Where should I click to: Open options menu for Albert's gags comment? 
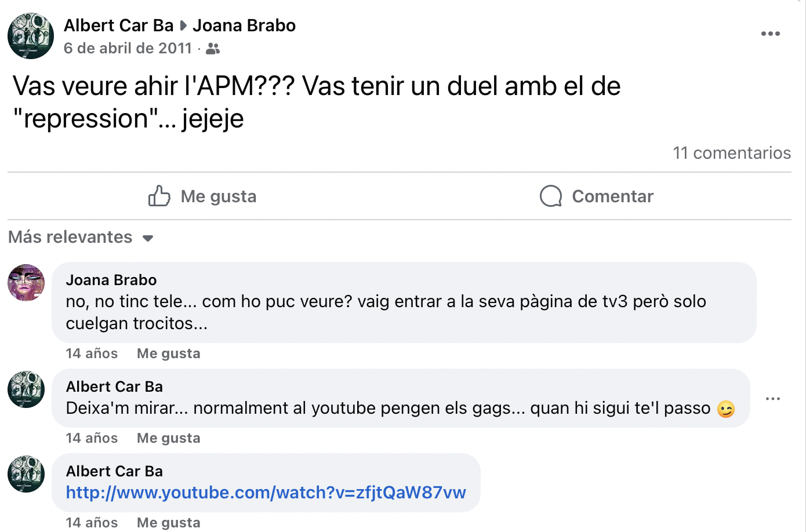(x=772, y=399)
